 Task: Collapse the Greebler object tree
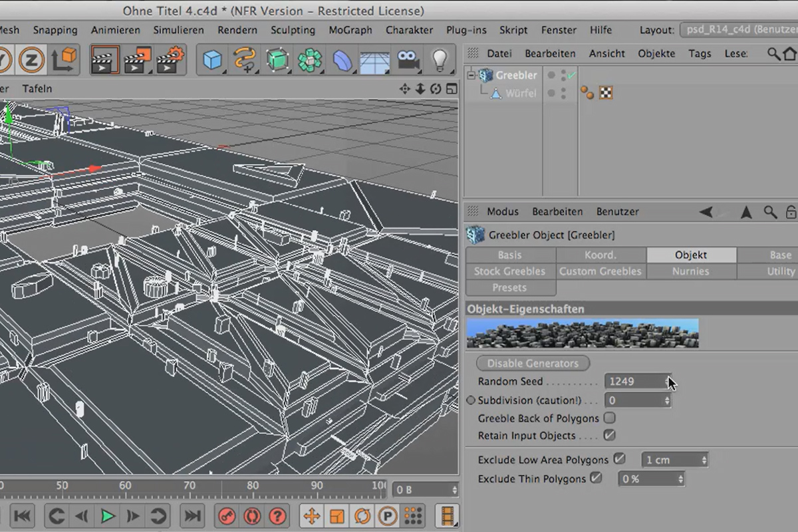(x=471, y=75)
